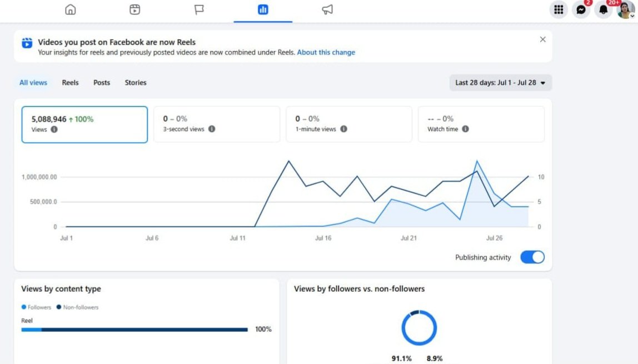Select the 1-minute views metric card
Screen dimensions: 638x364
pos(348,124)
